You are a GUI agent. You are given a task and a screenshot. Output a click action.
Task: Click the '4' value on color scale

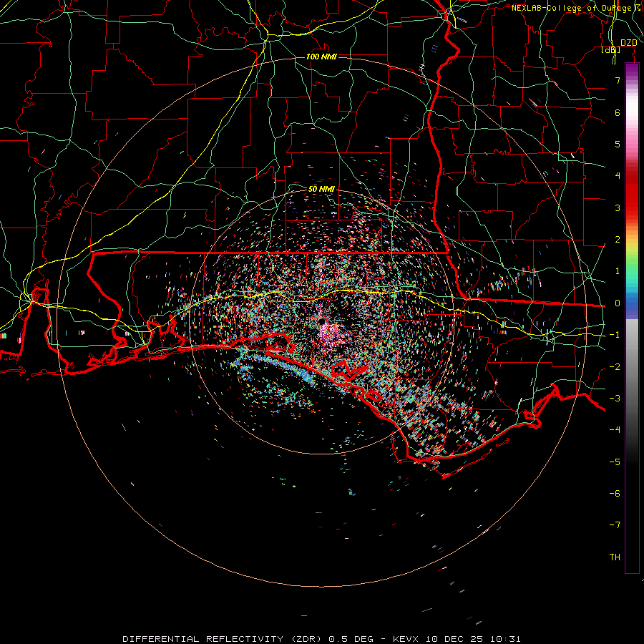618,176
